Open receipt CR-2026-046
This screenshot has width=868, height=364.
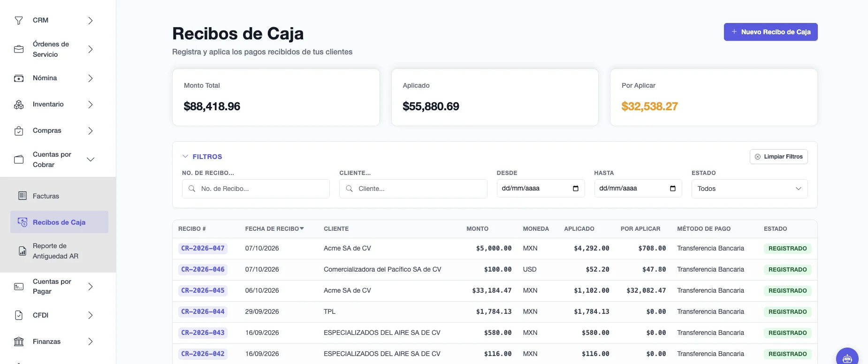tap(203, 269)
